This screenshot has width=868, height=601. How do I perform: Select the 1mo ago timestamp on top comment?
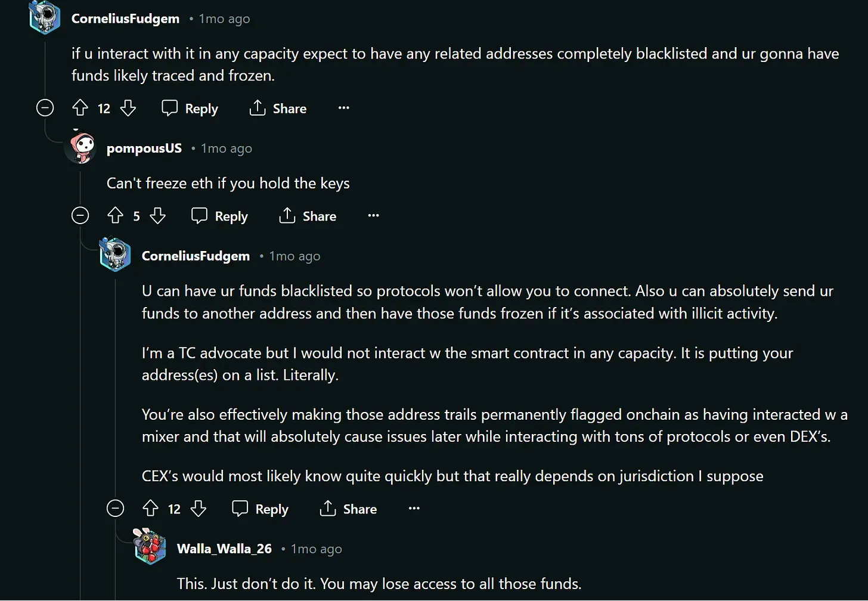[224, 18]
